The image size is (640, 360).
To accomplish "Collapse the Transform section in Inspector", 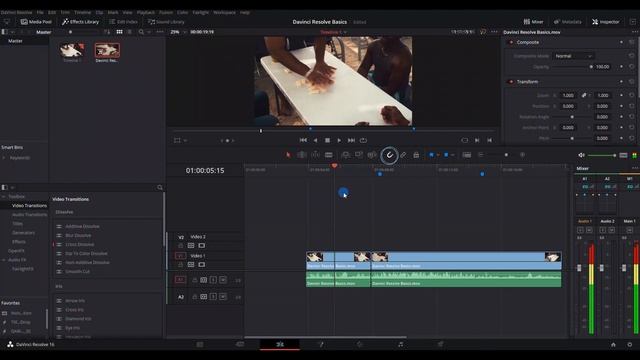I will (527, 82).
